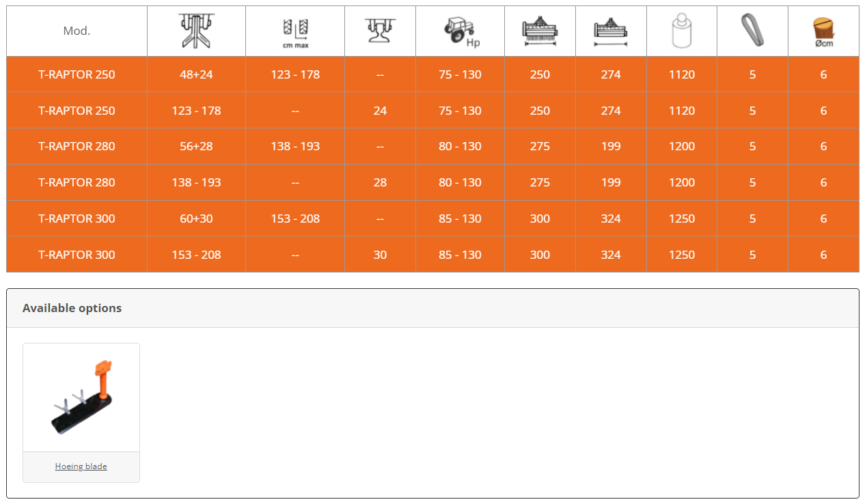The width and height of the screenshot is (867, 504).
Task: Click the tree stump Øcm icon
Action: pos(823,31)
